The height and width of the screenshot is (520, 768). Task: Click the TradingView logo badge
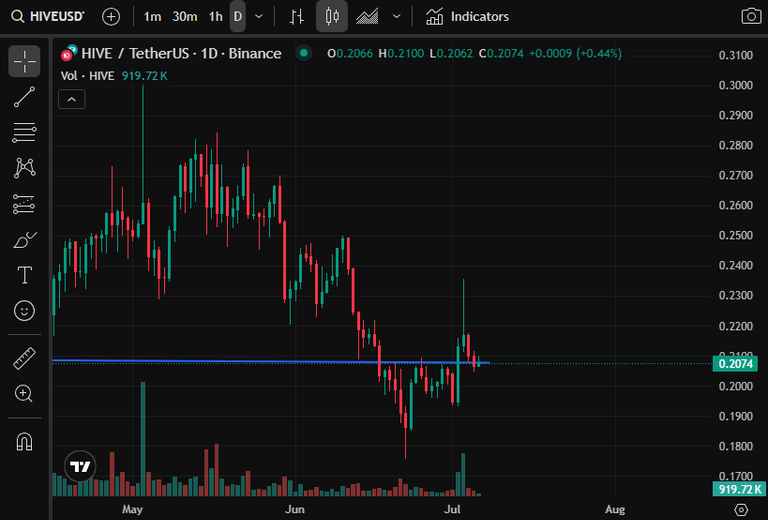(x=80, y=466)
